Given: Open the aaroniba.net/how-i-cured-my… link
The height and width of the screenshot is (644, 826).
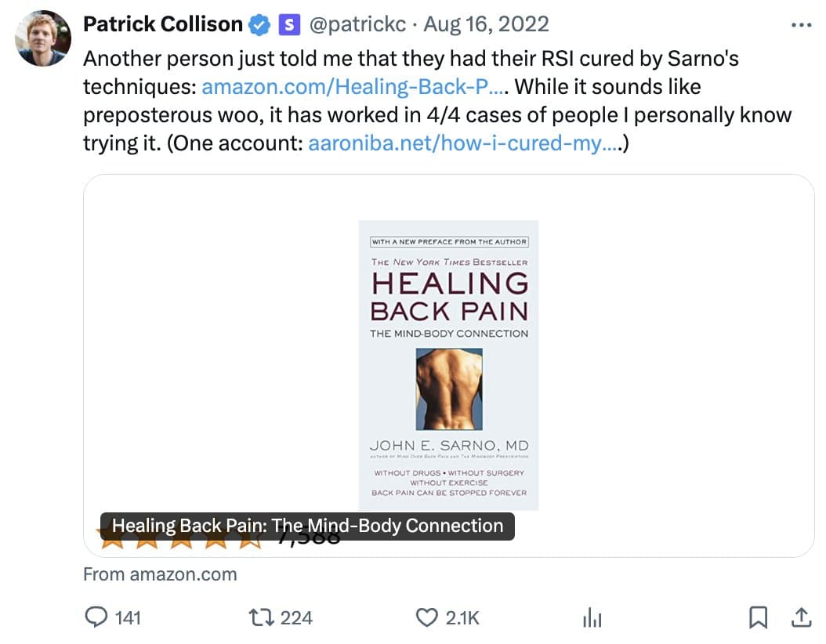Looking at the screenshot, I should (x=462, y=143).
